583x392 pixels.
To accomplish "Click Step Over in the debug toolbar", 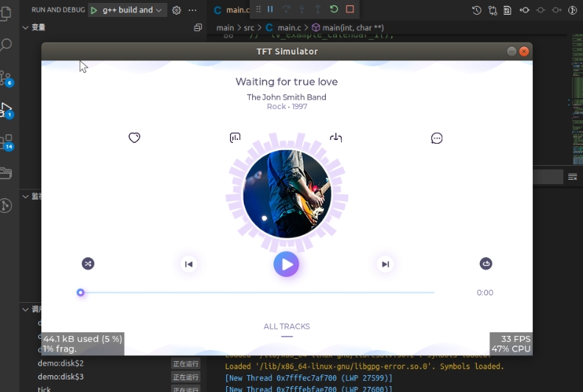I will click(286, 10).
